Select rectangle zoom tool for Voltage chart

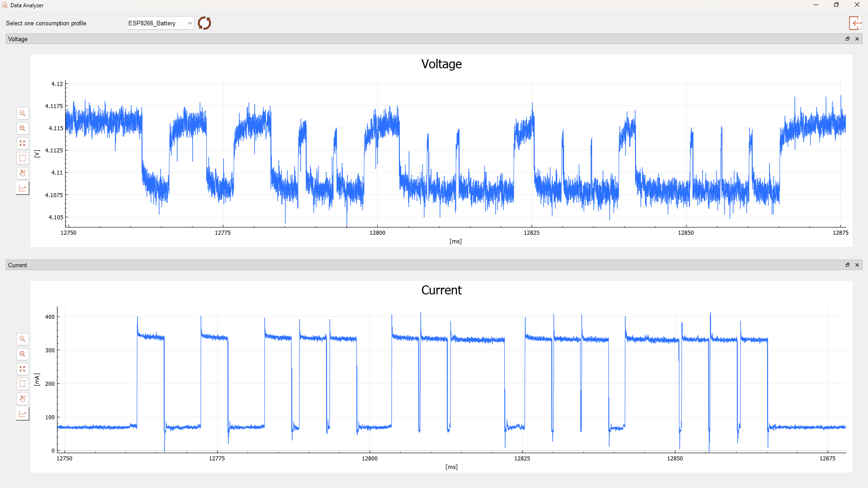22,158
